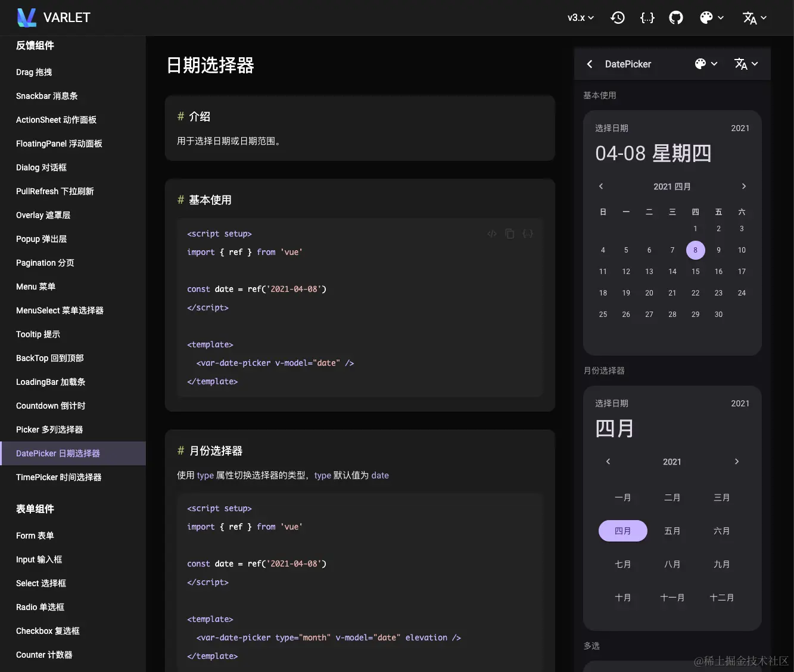
Task: Open Radio 单选框 sidebar item
Action: (x=73, y=607)
